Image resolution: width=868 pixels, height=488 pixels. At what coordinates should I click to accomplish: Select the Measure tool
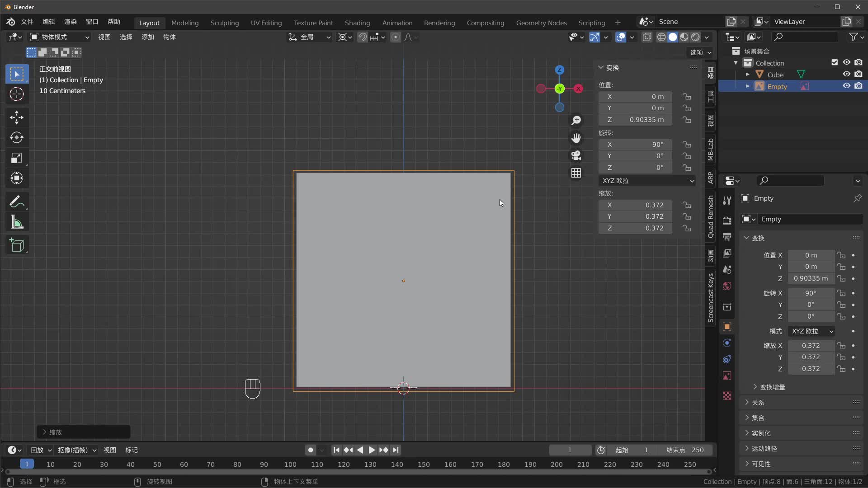point(17,222)
